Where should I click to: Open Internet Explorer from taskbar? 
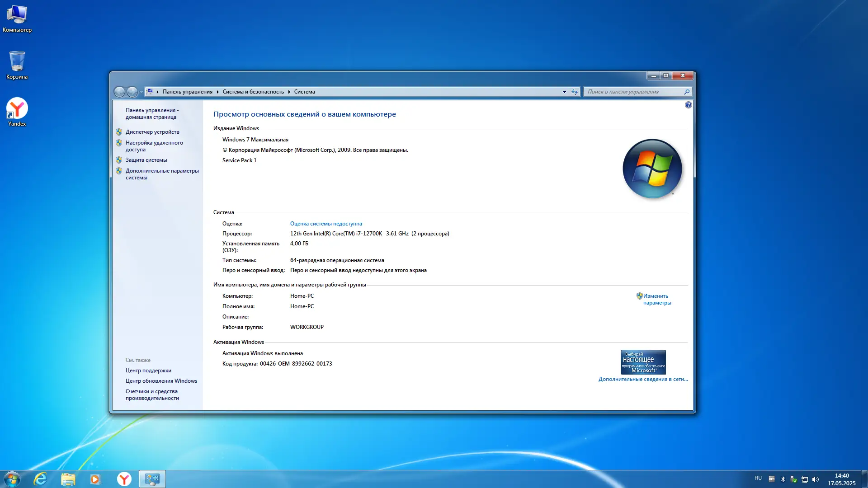click(40, 479)
